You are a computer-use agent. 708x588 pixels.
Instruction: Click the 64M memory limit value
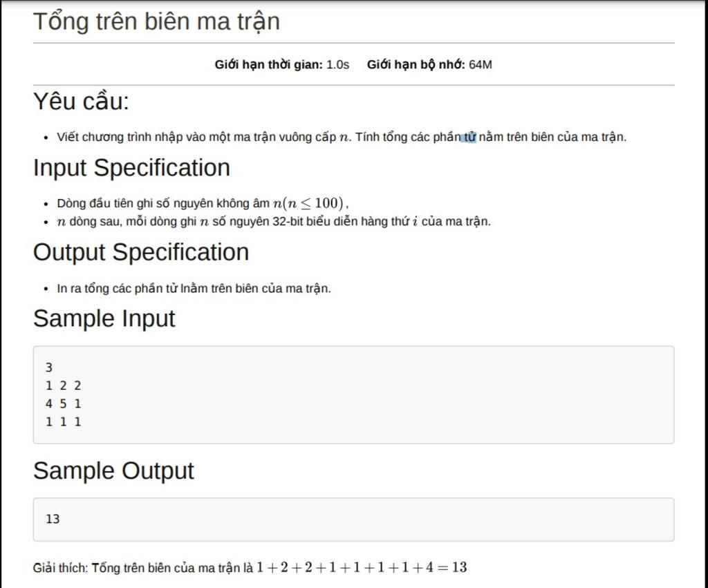(481, 65)
